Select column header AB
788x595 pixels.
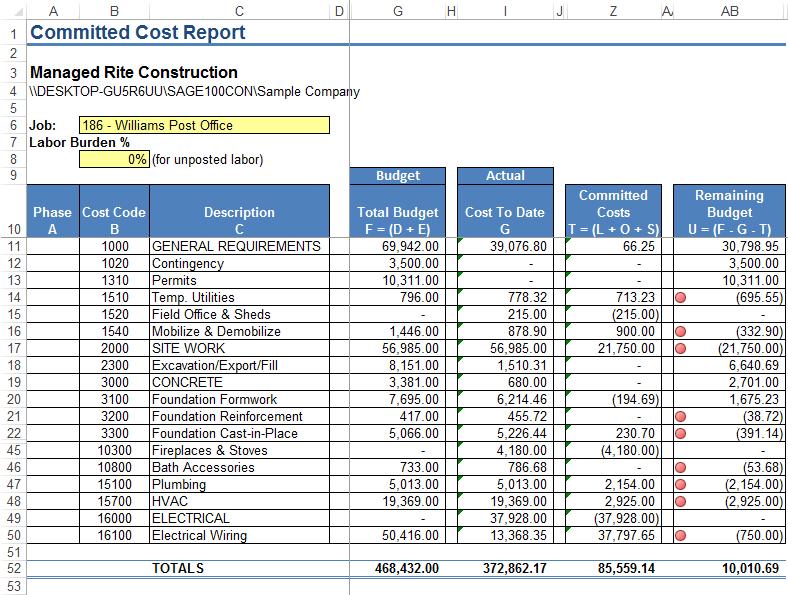[729, 11]
